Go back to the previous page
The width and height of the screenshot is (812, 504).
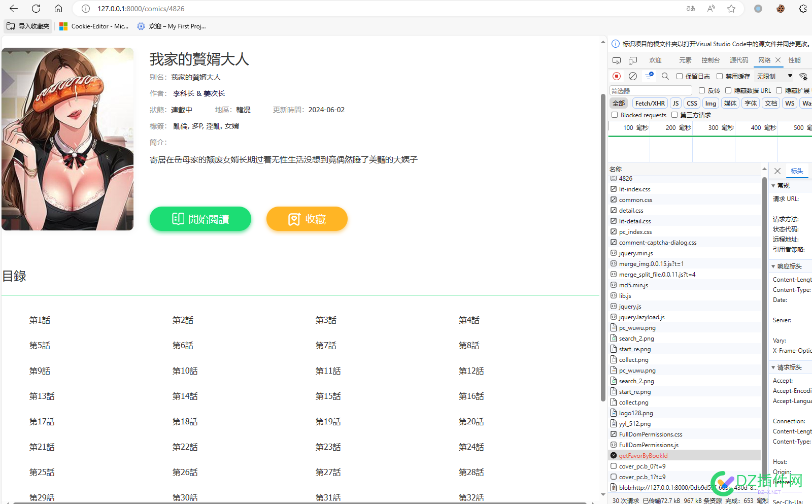(x=14, y=9)
